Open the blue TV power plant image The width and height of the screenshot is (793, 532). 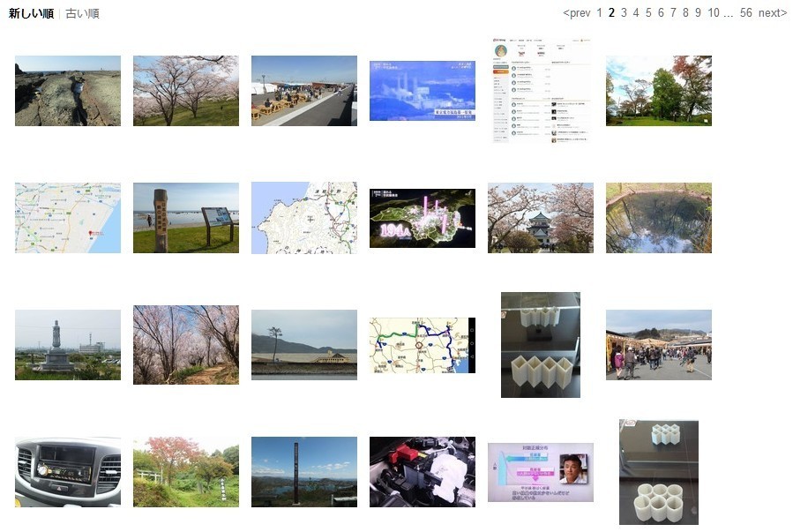[x=423, y=91]
